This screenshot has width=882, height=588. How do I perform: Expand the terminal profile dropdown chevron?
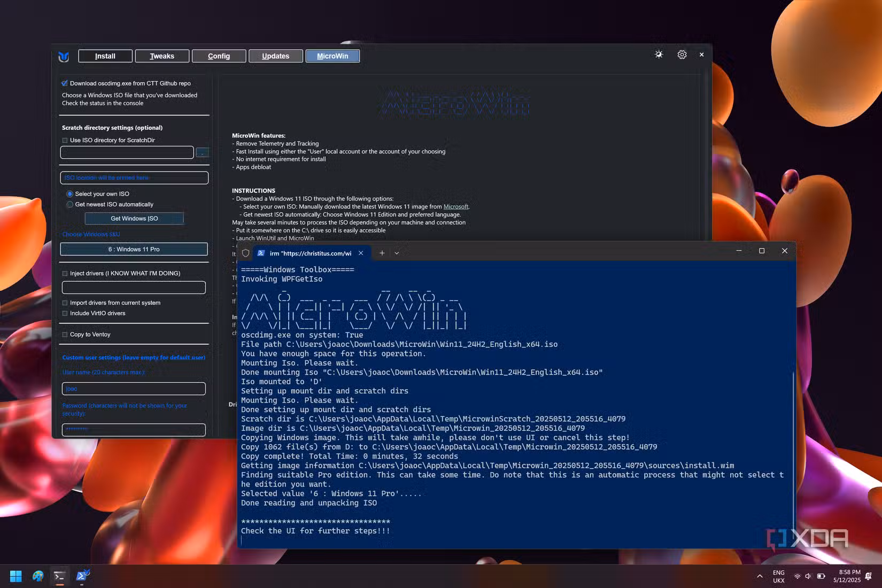[x=397, y=253]
